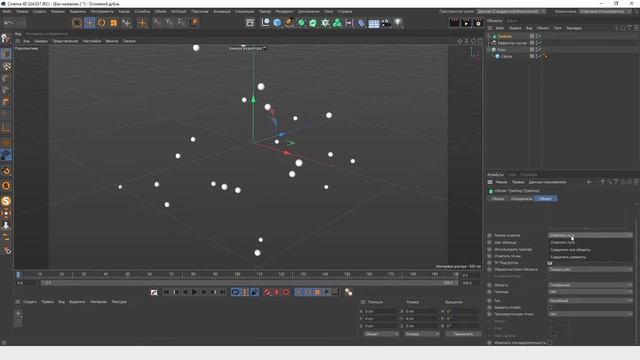
Task: Open Render Settings
Action: (x=478, y=23)
